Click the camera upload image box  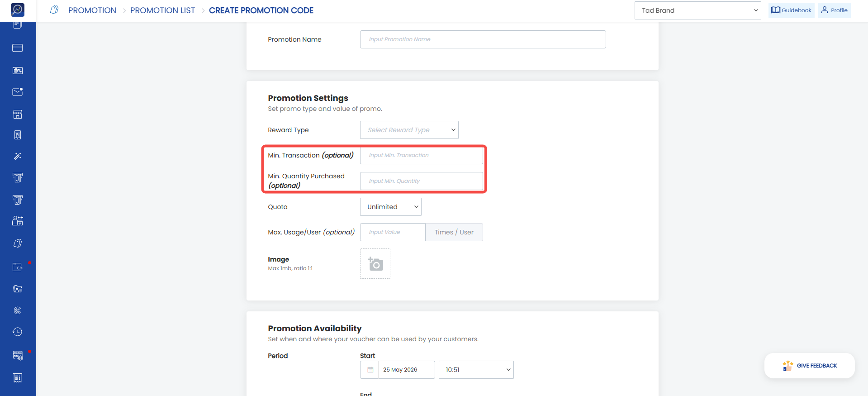pos(375,263)
